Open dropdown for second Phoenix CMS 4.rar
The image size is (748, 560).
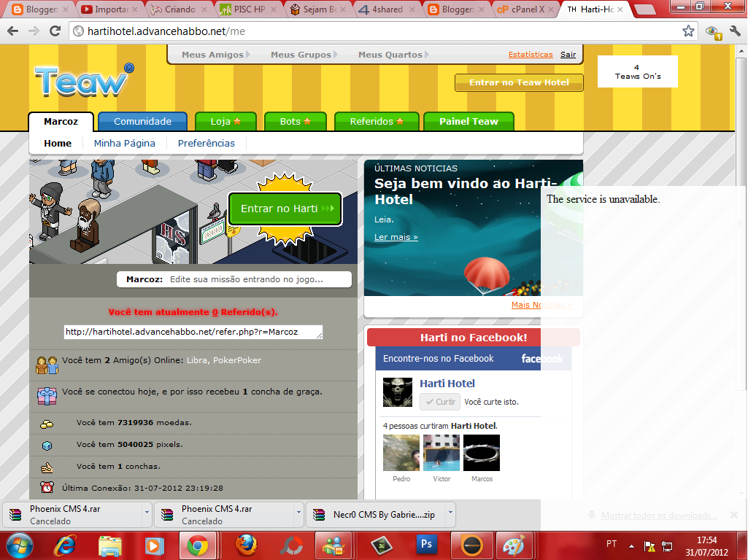pos(298,513)
